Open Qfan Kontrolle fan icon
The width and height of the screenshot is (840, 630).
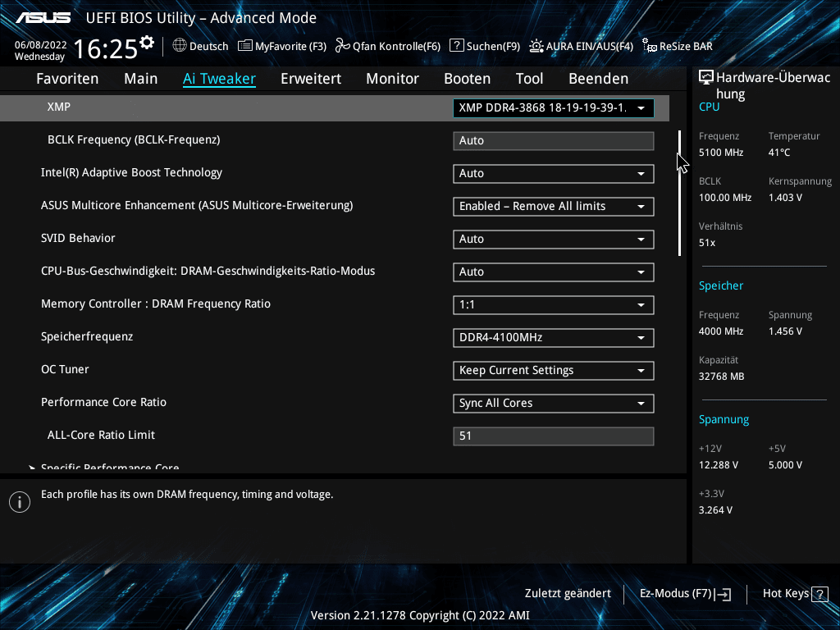342,46
